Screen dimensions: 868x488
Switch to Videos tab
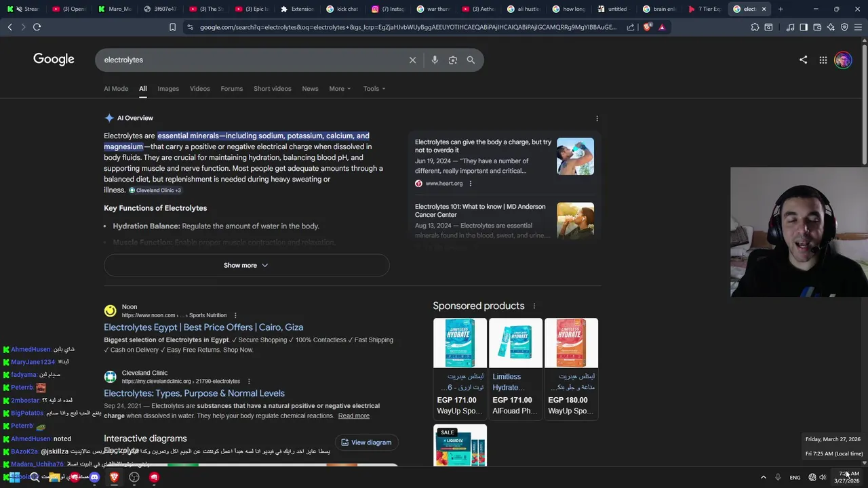(199, 89)
